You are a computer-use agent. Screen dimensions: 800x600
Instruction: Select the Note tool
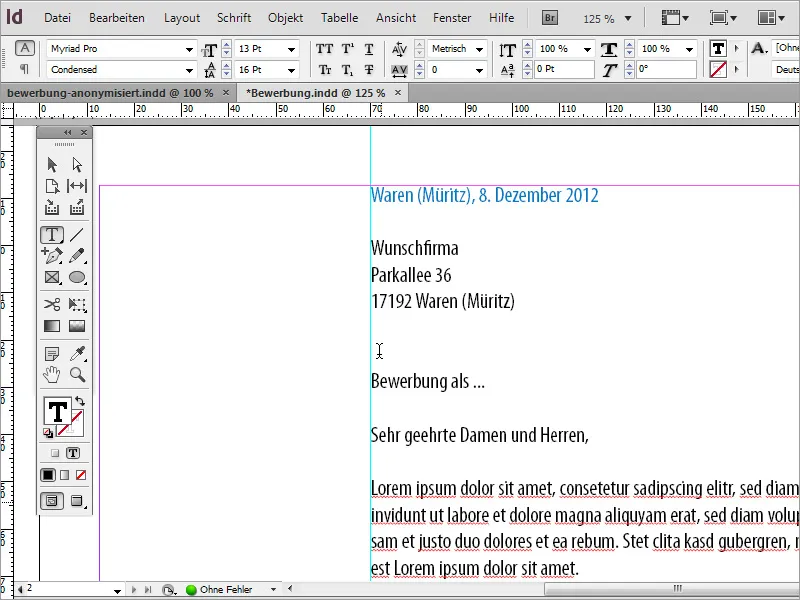click(x=52, y=353)
